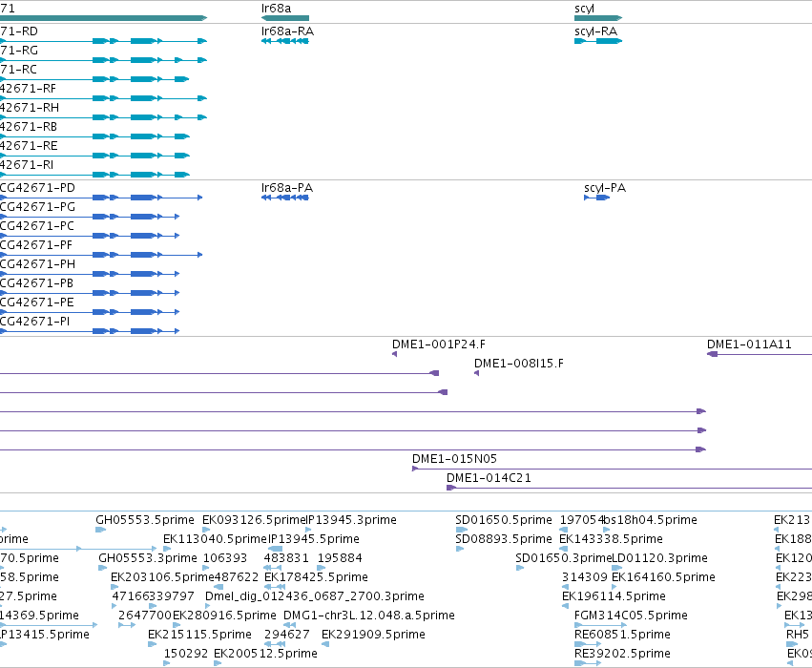812x668 pixels.
Task: Click EST label FGM314C05.5prime
Action: (632, 616)
